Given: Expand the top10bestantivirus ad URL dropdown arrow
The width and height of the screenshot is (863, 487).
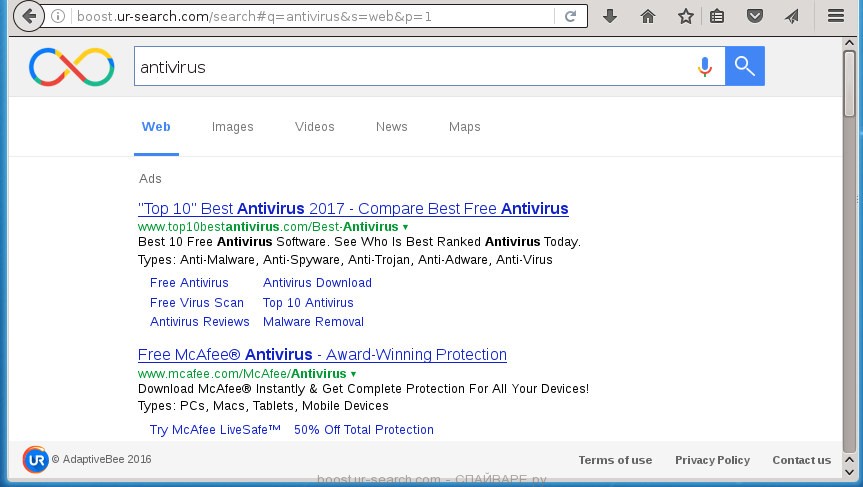Looking at the screenshot, I should tap(405, 228).
